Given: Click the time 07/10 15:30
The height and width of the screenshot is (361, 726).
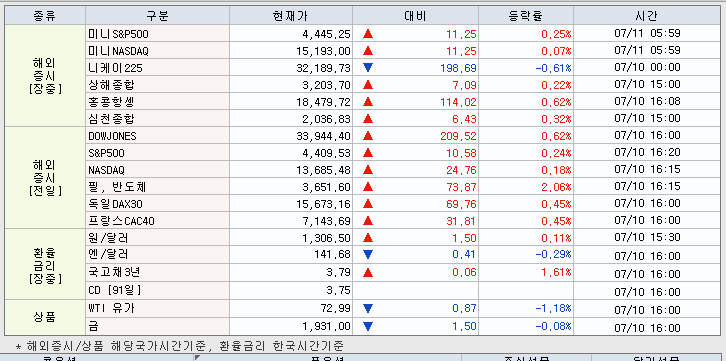Looking at the screenshot, I should coord(647,237).
